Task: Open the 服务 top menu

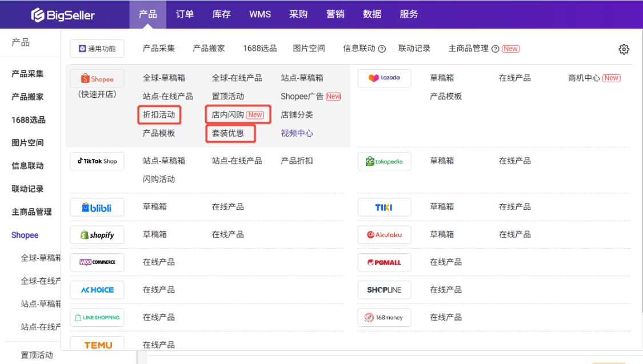Action: coord(409,14)
